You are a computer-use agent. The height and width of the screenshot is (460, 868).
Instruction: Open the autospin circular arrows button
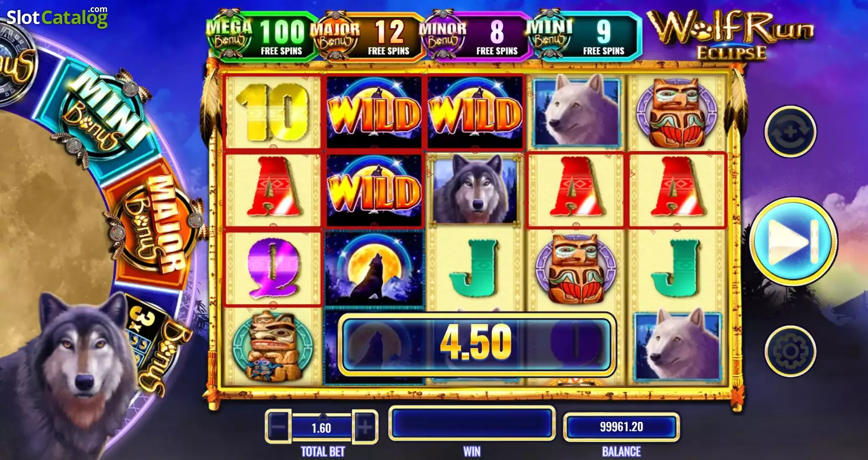click(790, 131)
